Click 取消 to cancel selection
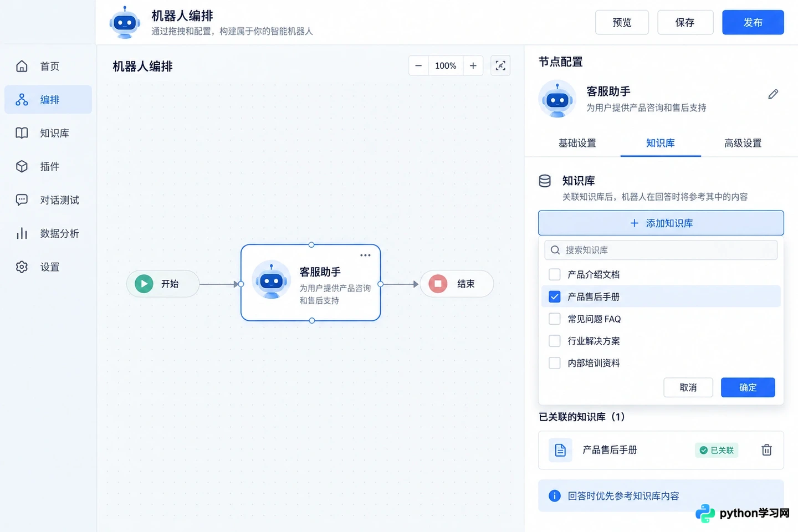The image size is (798, 532). (x=688, y=387)
